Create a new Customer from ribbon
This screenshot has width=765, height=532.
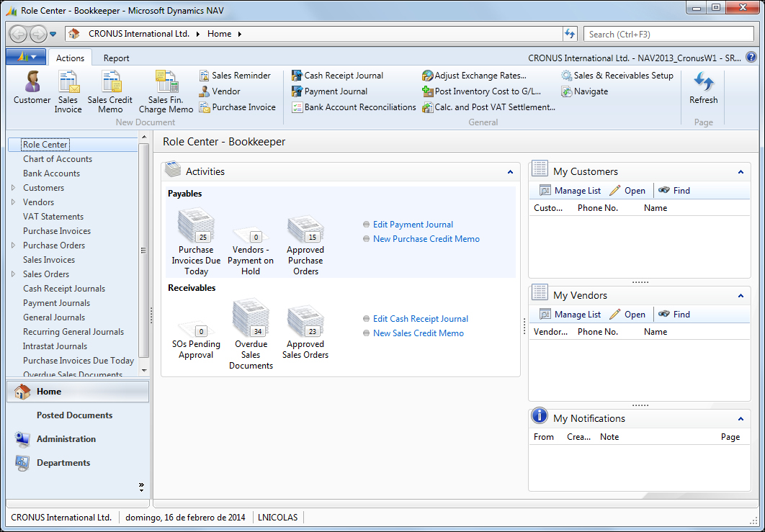coord(32,88)
